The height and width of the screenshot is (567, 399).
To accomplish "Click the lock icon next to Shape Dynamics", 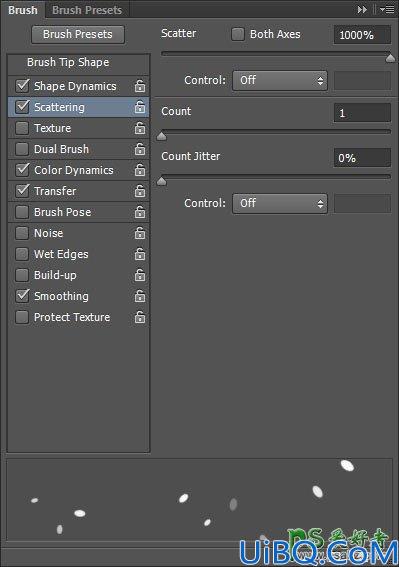I will pyautogui.click(x=140, y=86).
